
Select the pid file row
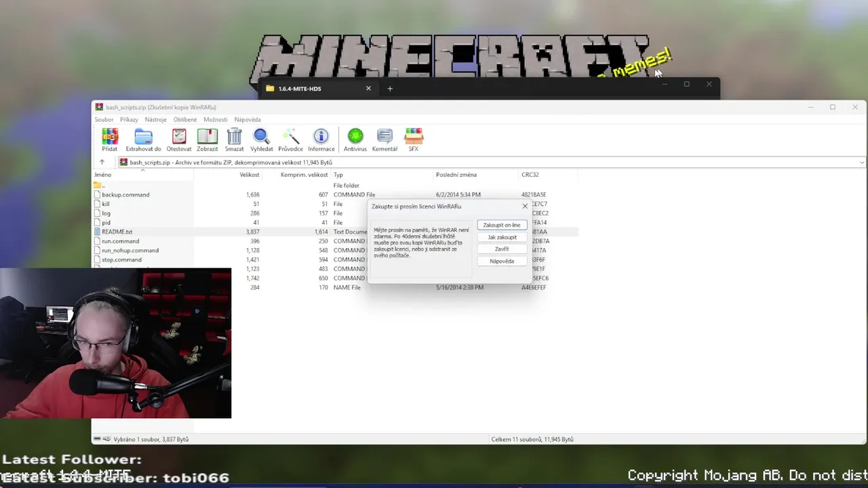pyautogui.click(x=335, y=222)
